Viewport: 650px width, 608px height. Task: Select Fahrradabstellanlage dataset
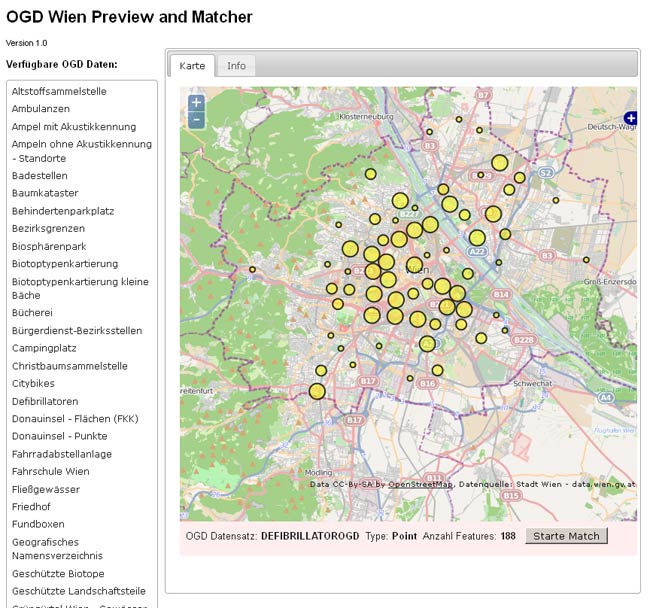62,454
